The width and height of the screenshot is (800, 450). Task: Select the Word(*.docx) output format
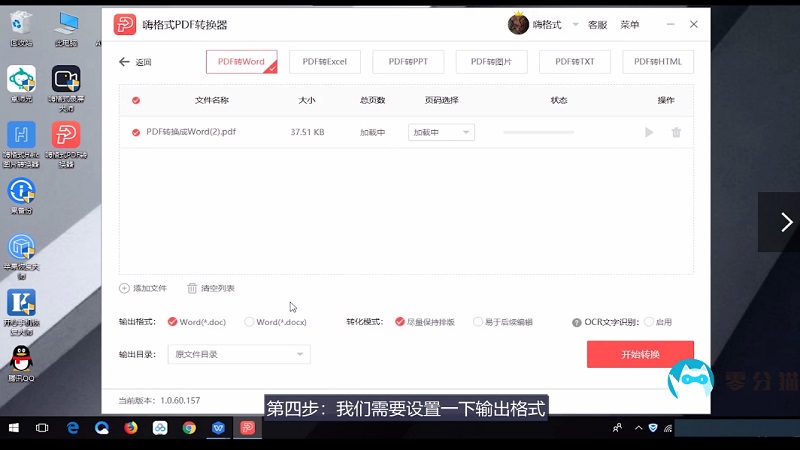tap(249, 322)
